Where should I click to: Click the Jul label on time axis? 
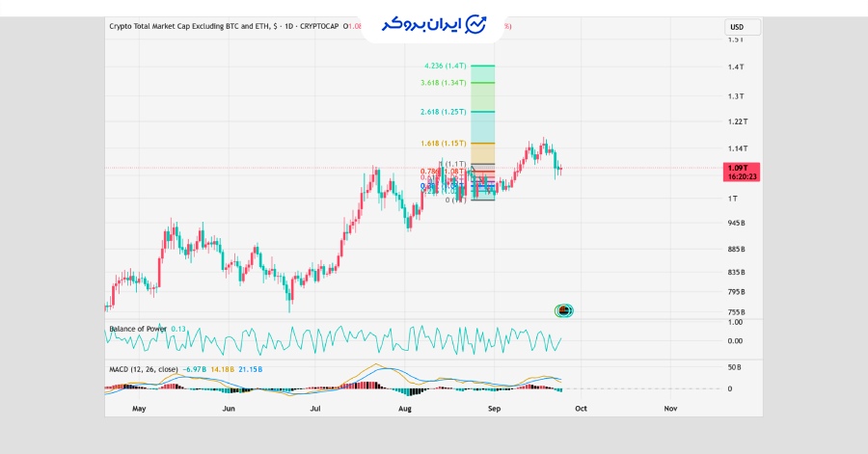tap(315, 409)
